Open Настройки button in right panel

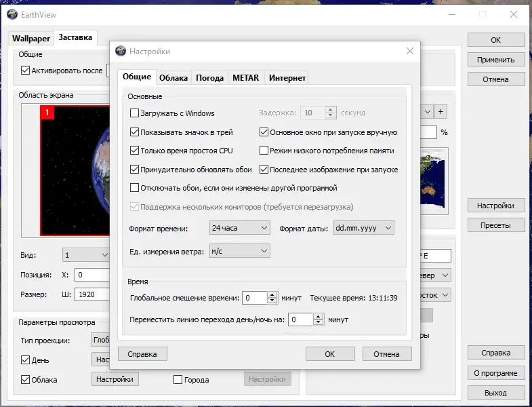click(x=495, y=206)
